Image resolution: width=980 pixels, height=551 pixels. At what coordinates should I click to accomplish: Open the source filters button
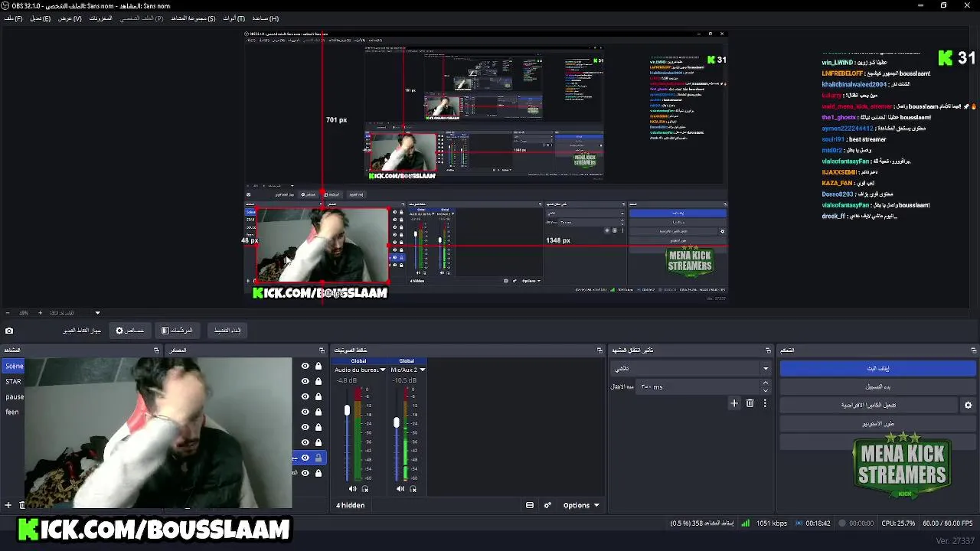click(x=177, y=331)
